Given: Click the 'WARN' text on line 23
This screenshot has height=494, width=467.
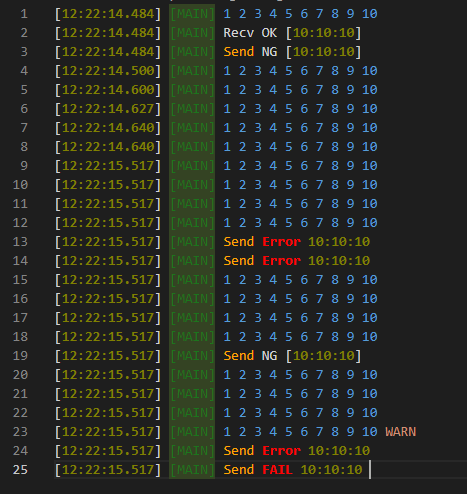Looking at the screenshot, I should pyautogui.click(x=400, y=432).
